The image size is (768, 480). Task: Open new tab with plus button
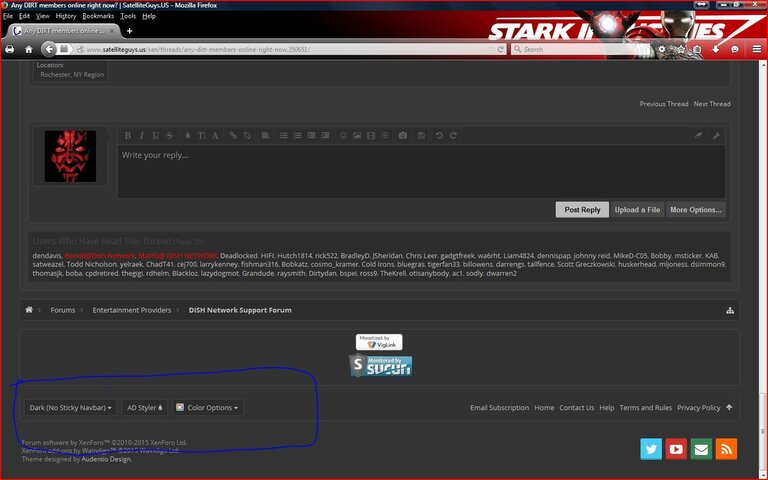tap(129, 31)
